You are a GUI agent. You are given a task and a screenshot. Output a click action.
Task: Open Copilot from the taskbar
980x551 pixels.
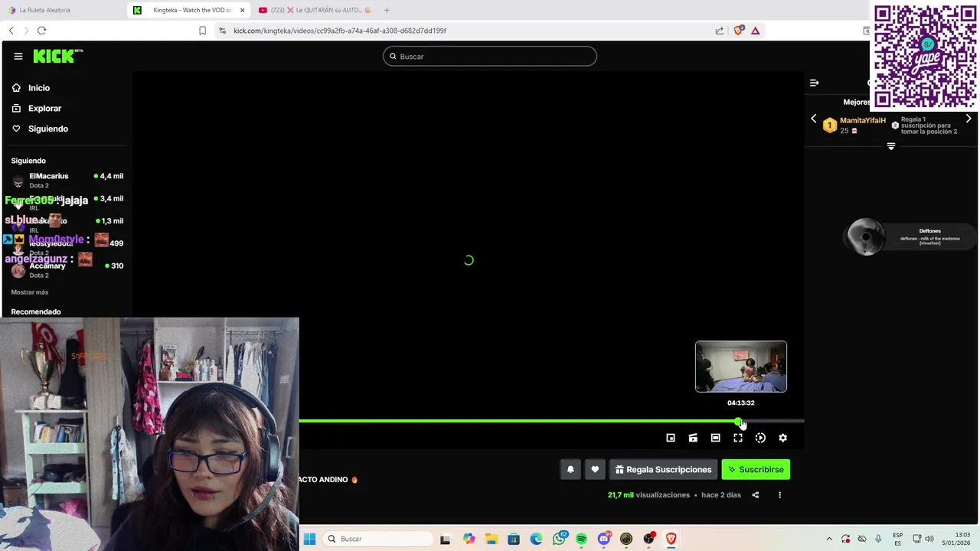469,539
